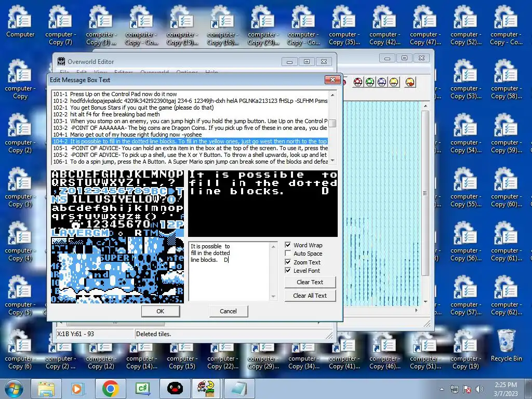The width and height of the screenshot is (532, 399).
Task: Open Google Chrome from the taskbar
Action: click(x=110, y=389)
